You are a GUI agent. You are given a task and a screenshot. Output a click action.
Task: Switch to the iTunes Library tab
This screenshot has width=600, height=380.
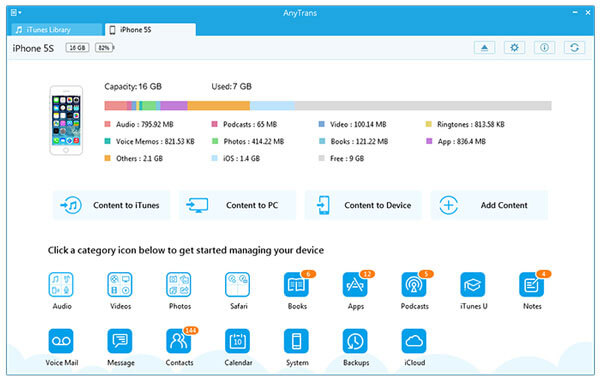[57, 29]
